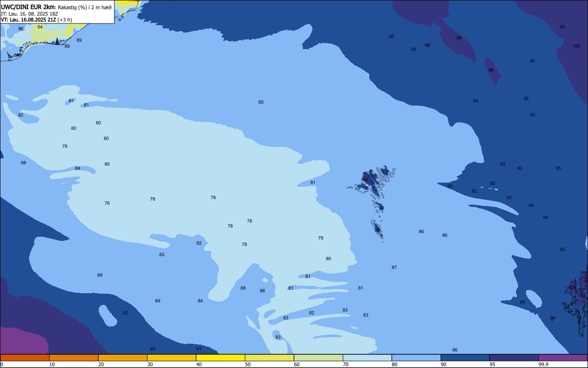Select the 'IT: Lau. 16. 08. 2025 18Z' line
Viewport: 588px width, 368px height.
click(x=29, y=14)
